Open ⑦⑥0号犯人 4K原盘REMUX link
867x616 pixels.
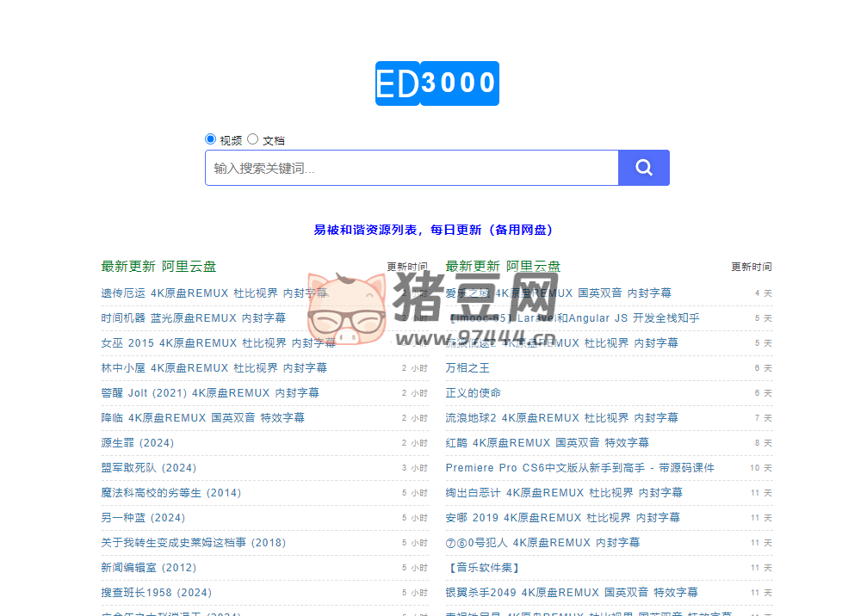(x=543, y=543)
